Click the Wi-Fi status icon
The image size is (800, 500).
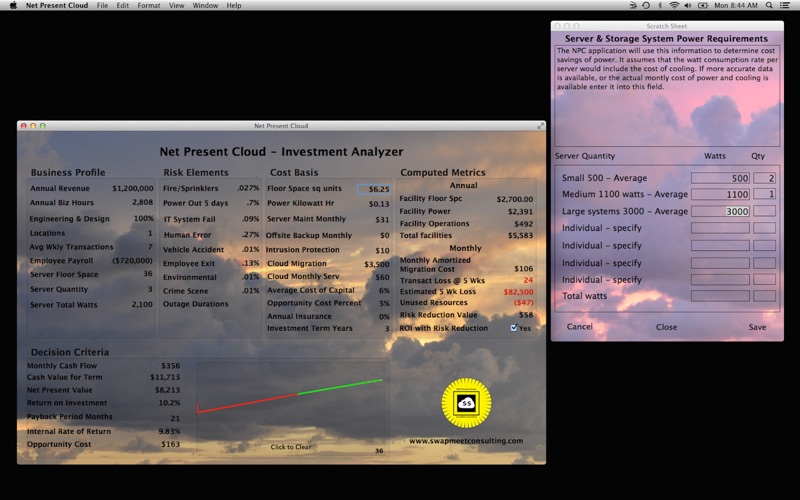(x=674, y=6)
